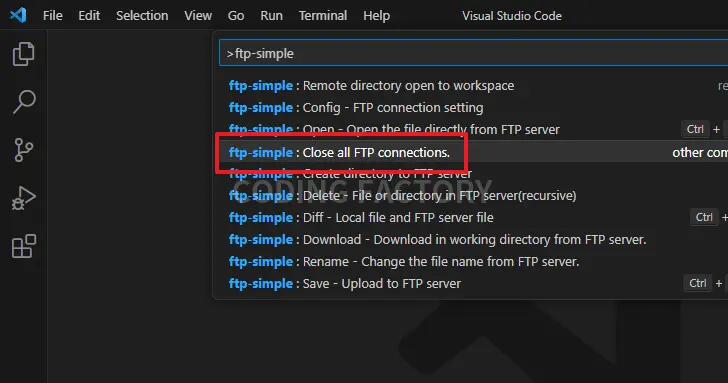Open the File menu
Viewport: 728px width, 383px height.
(x=52, y=16)
